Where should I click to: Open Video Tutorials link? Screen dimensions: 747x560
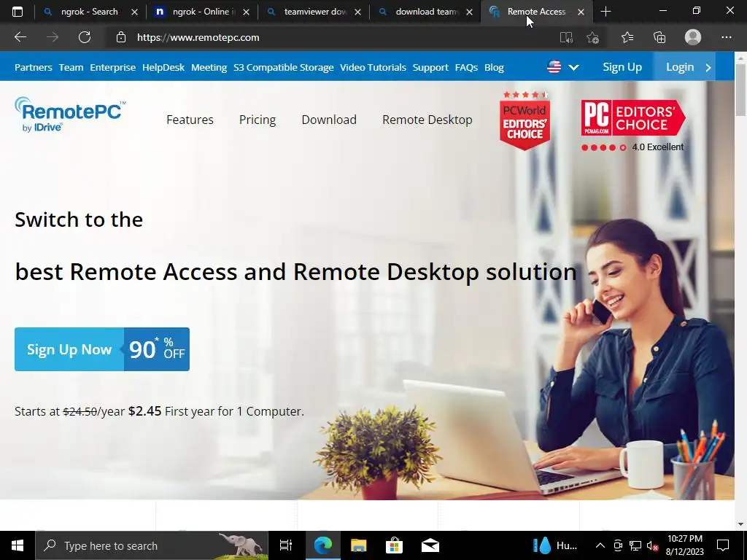pos(373,67)
